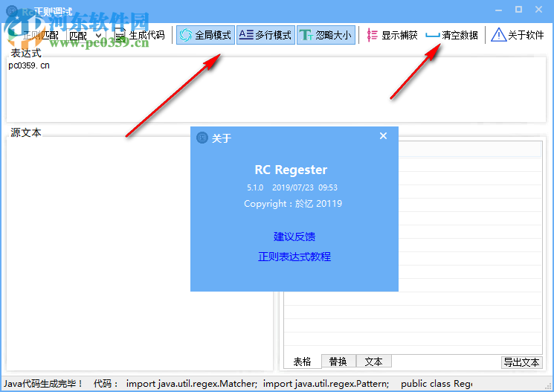Close the 正则调试 main window
This screenshot has width=554, height=392.
pos(539,10)
